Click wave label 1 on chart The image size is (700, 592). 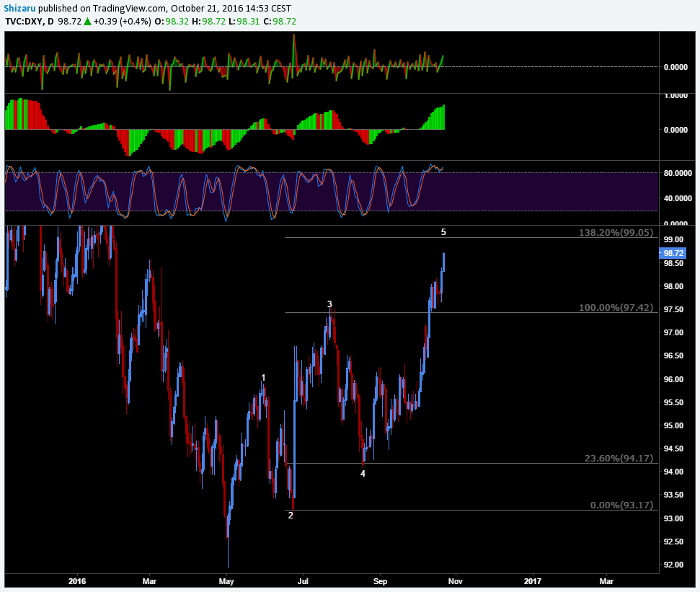tap(263, 378)
